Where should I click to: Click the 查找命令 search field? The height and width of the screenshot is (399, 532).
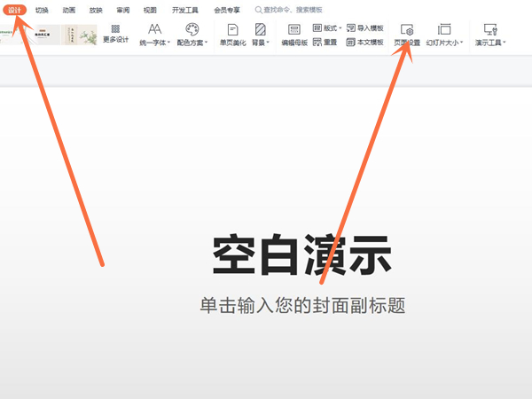pos(293,10)
